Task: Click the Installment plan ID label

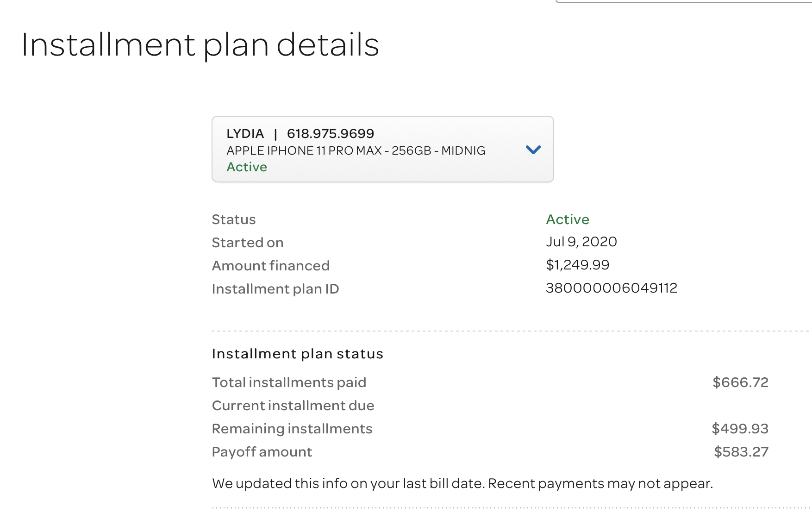Action: coord(275,289)
